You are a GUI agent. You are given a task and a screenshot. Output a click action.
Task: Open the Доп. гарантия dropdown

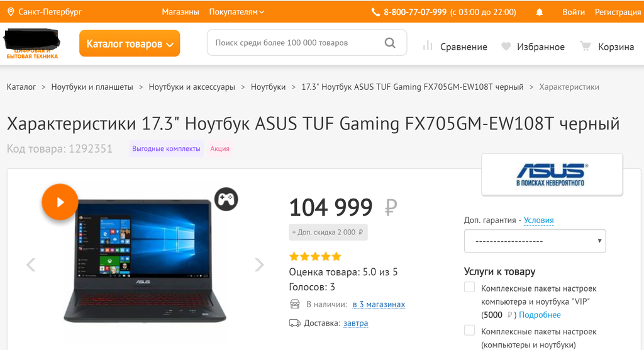(535, 241)
